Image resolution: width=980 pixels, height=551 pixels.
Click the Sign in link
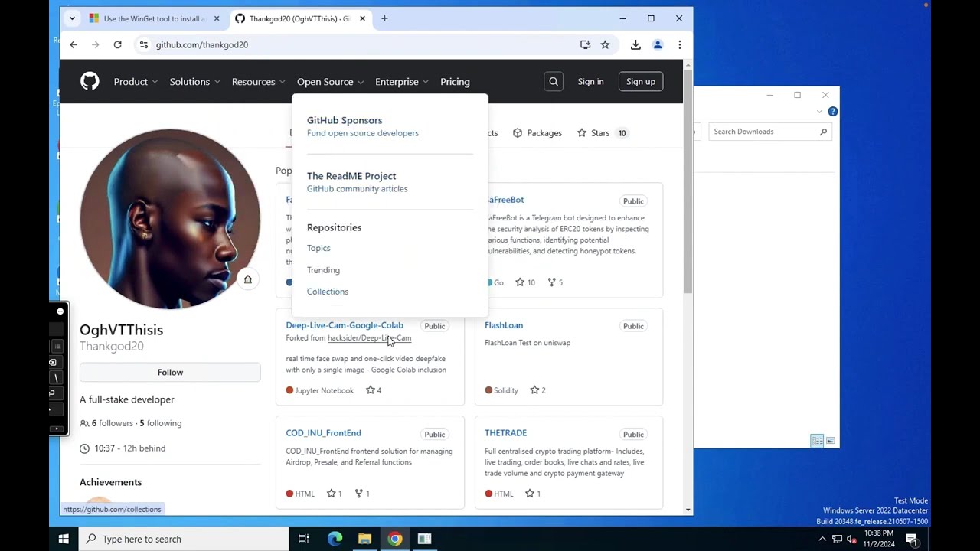pyautogui.click(x=590, y=82)
